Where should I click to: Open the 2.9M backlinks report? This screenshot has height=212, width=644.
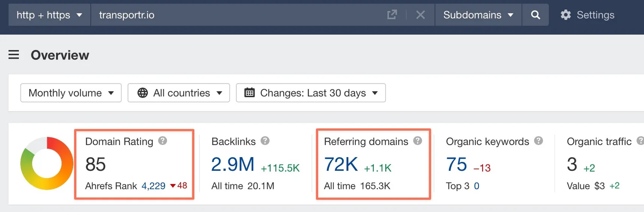(233, 165)
